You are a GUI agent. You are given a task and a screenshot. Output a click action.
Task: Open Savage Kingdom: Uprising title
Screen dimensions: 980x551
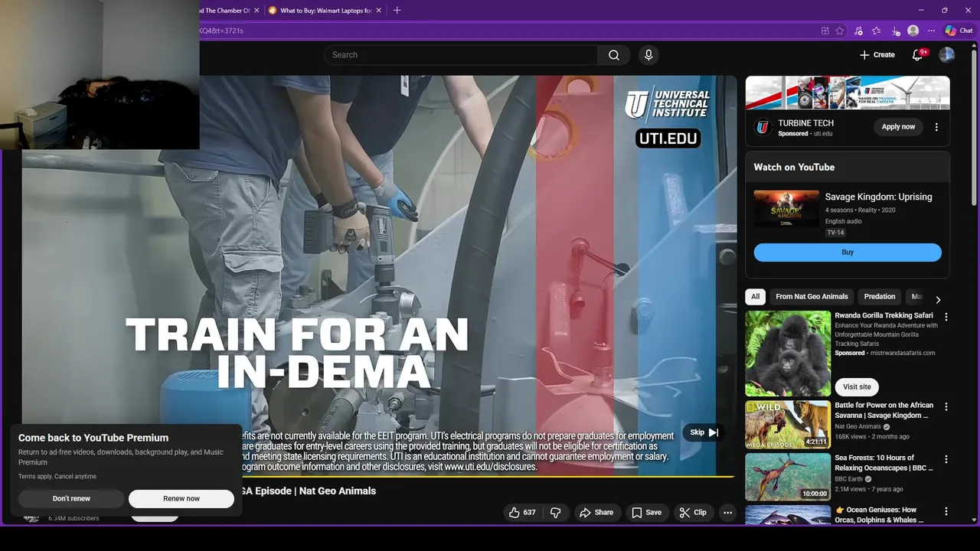coord(878,197)
